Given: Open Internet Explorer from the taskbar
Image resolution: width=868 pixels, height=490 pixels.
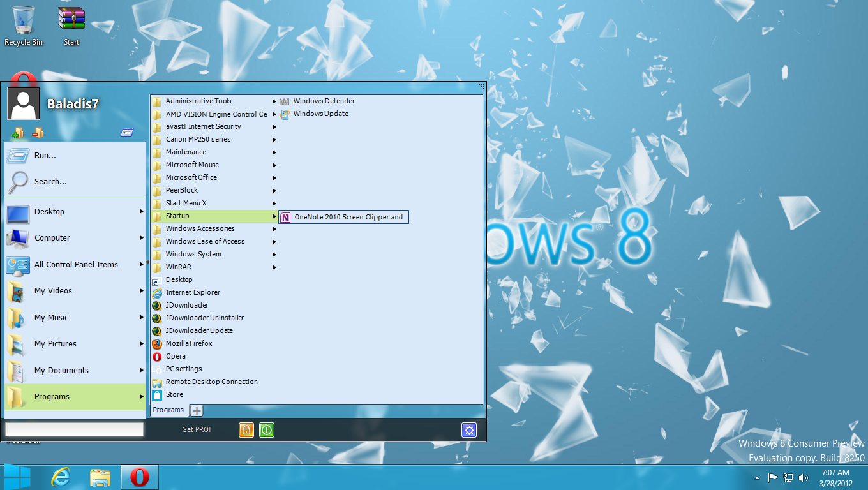Looking at the screenshot, I should pyautogui.click(x=61, y=477).
